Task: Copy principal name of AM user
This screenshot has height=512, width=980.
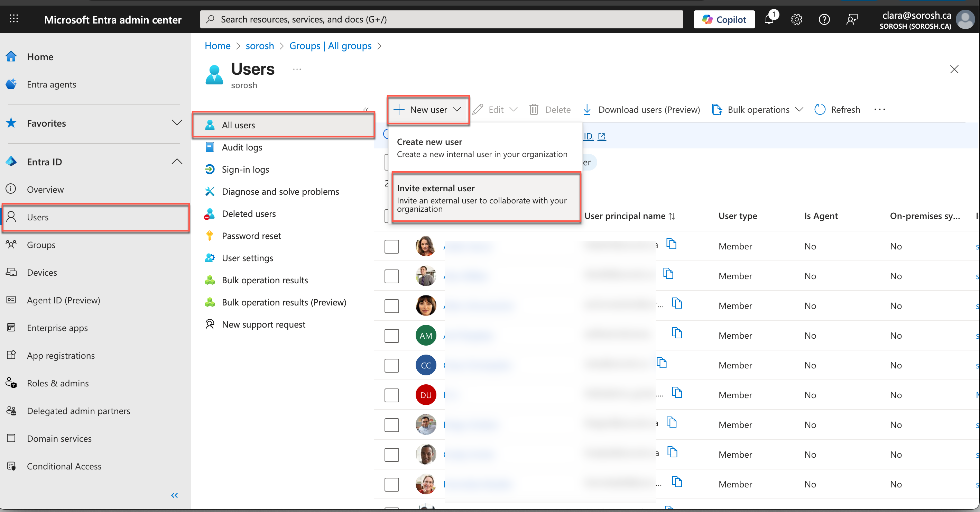Action: [x=677, y=333]
